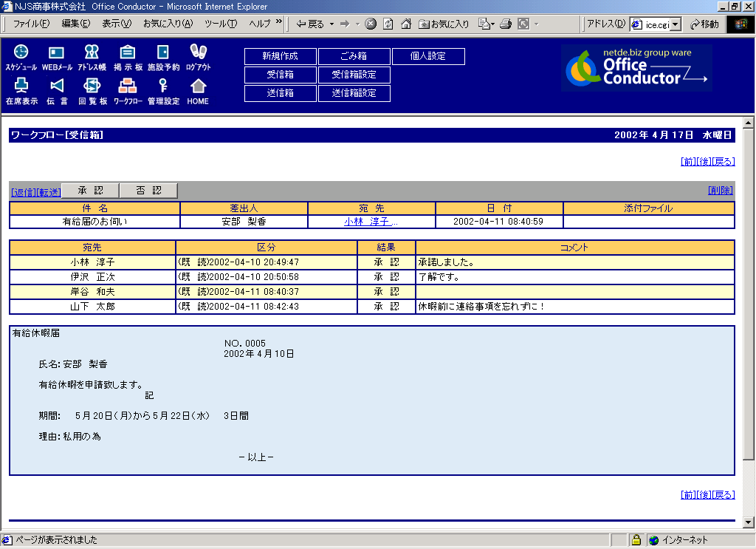Open the 表示(V) menu
Screen dimensions: 756x549
117,24
